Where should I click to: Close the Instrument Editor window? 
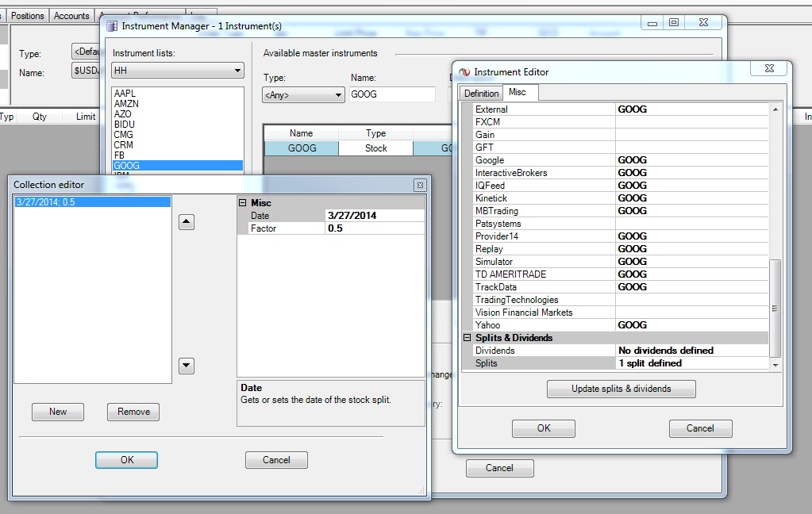click(x=769, y=68)
